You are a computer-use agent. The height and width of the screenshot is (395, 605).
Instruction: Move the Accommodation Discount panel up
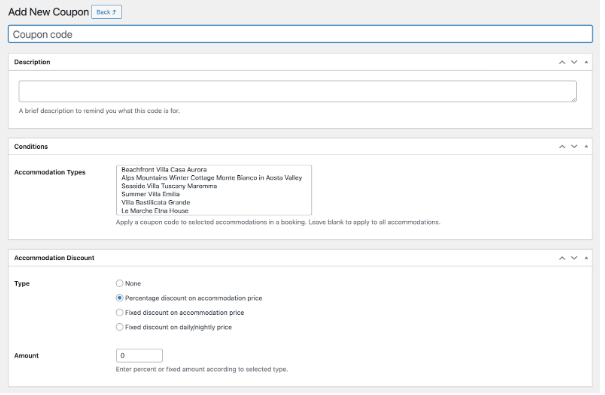(x=562, y=258)
